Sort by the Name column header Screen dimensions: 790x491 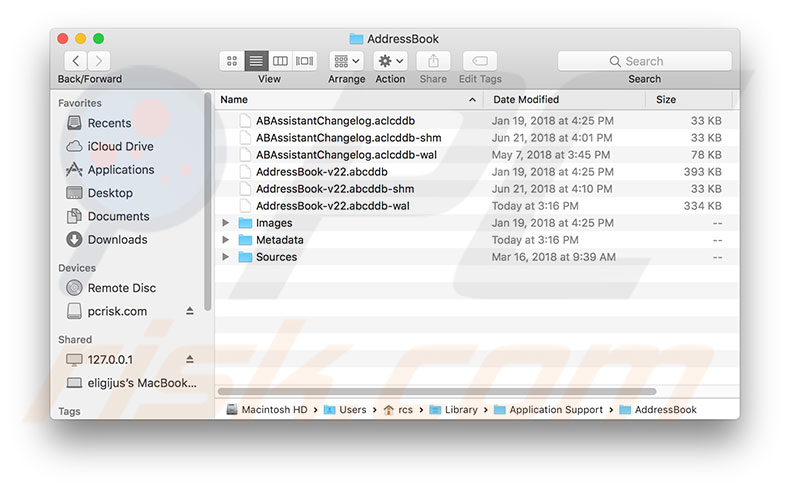[234, 99]
